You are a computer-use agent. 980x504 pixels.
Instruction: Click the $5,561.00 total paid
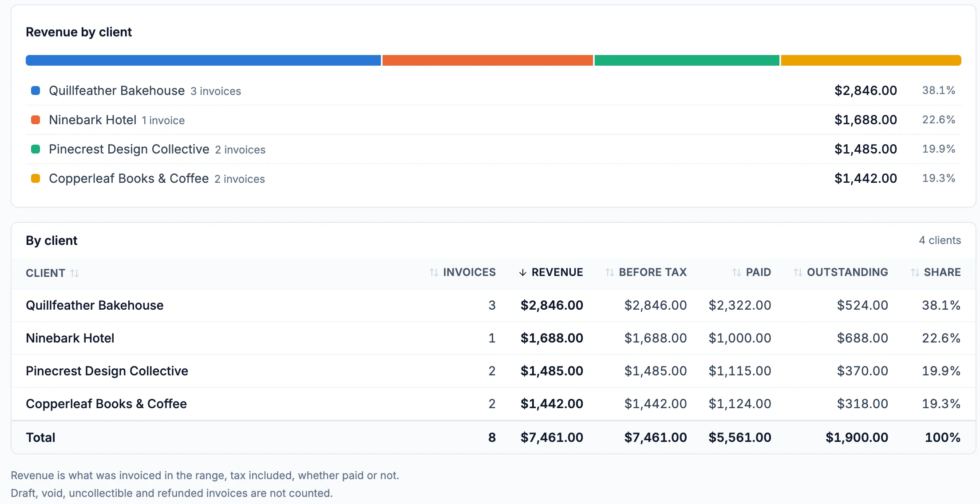[x=740, y=437]
